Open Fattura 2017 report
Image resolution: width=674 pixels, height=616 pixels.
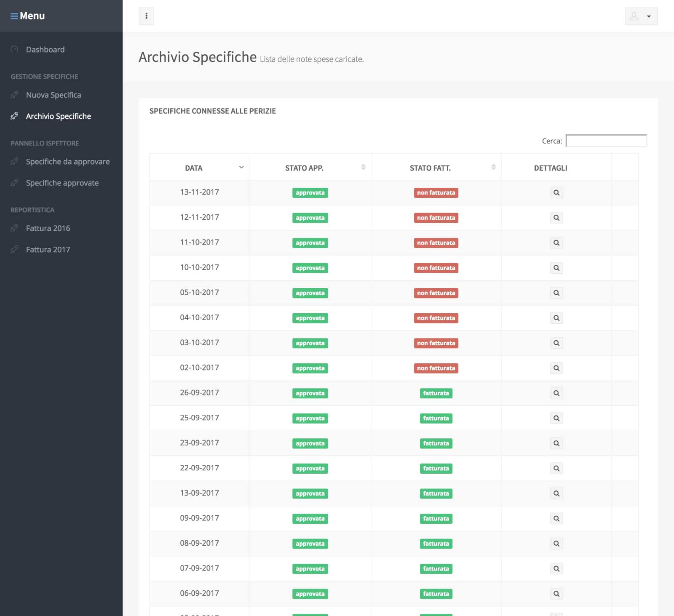pyautogui.click(x=48, y=250)
